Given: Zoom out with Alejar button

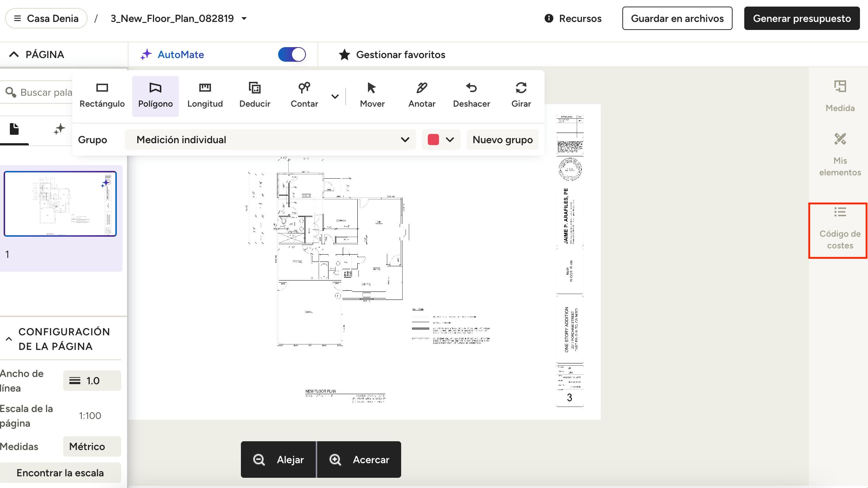Looking at the screenshot, I should [279, 460].
